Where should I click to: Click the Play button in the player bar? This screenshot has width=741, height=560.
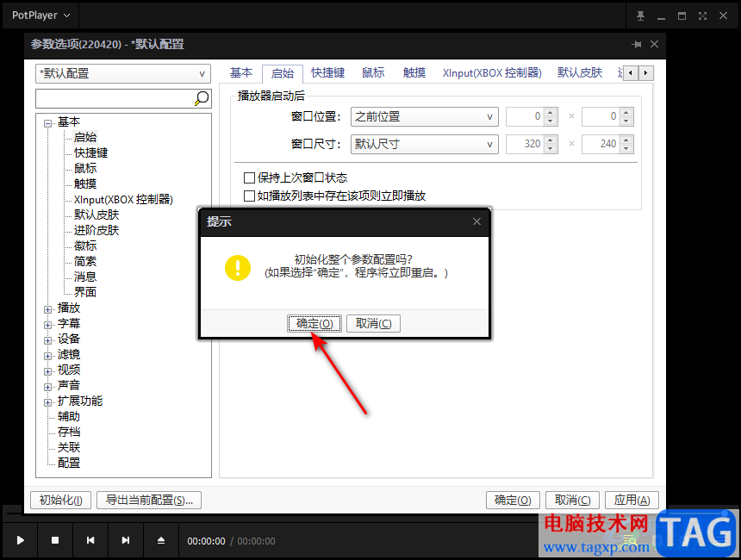coord(20,540)
